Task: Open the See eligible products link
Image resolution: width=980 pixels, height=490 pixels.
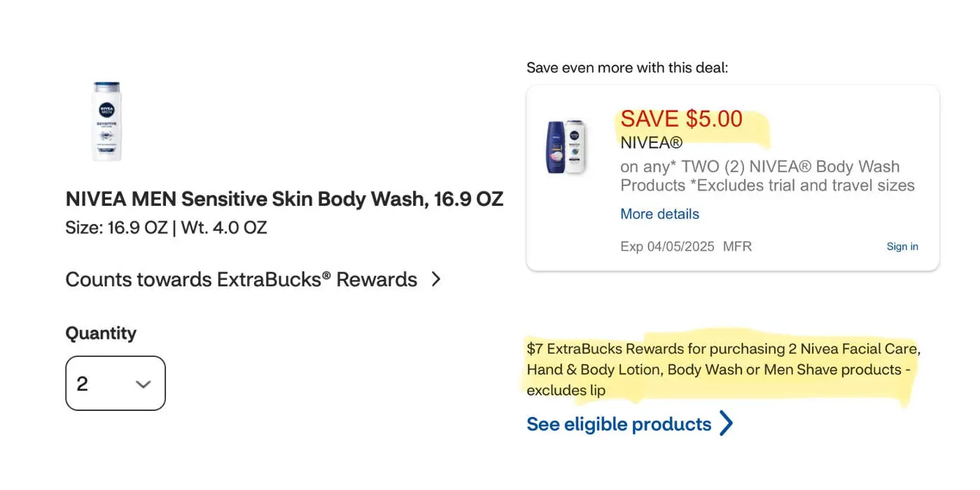Action: point(619,424)
